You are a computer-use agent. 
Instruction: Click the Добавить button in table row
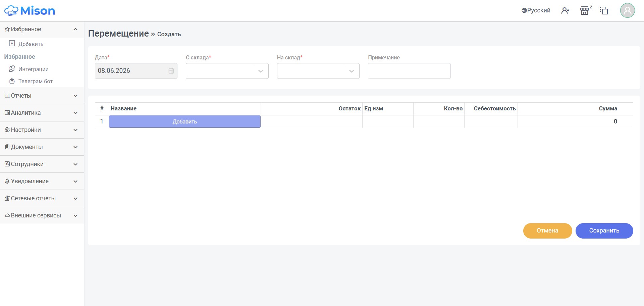184,121
